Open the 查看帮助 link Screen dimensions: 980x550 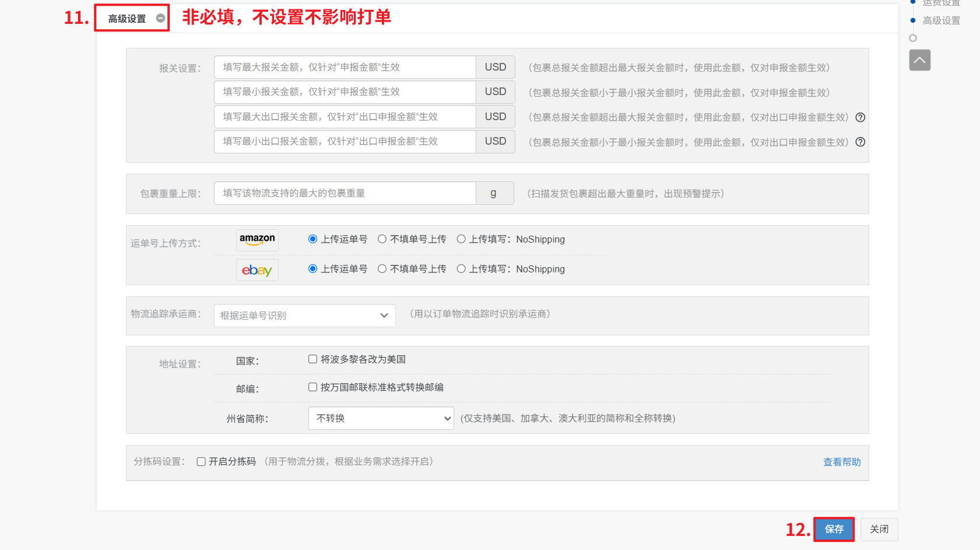click(x=841, y=462)
